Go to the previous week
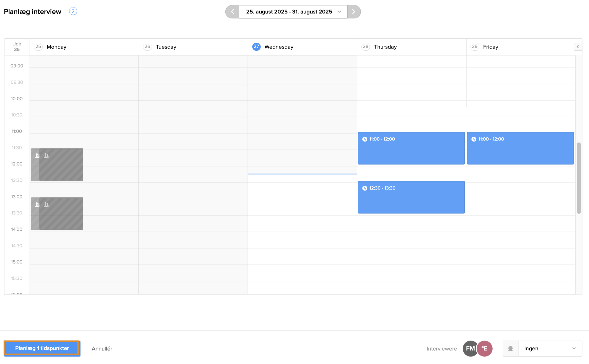 tap(232, 11)
